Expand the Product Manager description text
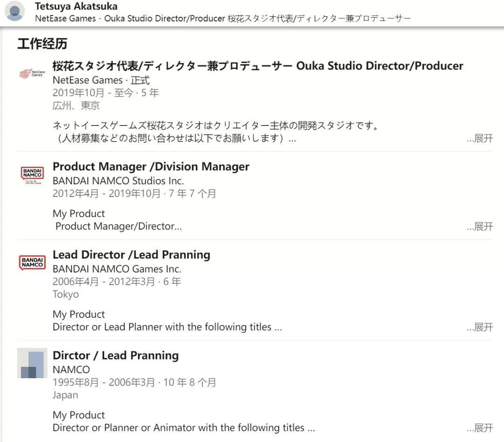The height and width of the screenshot is (442, 504). pyautogui.click(x=480, y=226)
